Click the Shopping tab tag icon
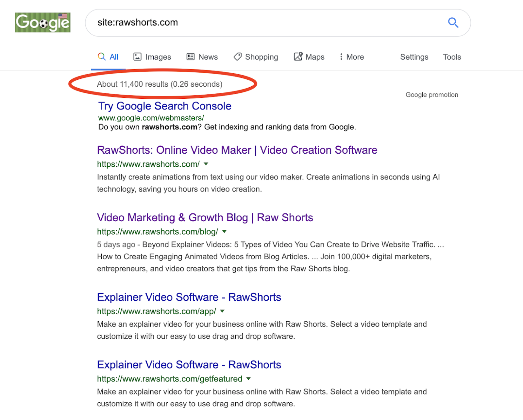The width and height of the screenshot is (523, 420). tap(238, 57)
